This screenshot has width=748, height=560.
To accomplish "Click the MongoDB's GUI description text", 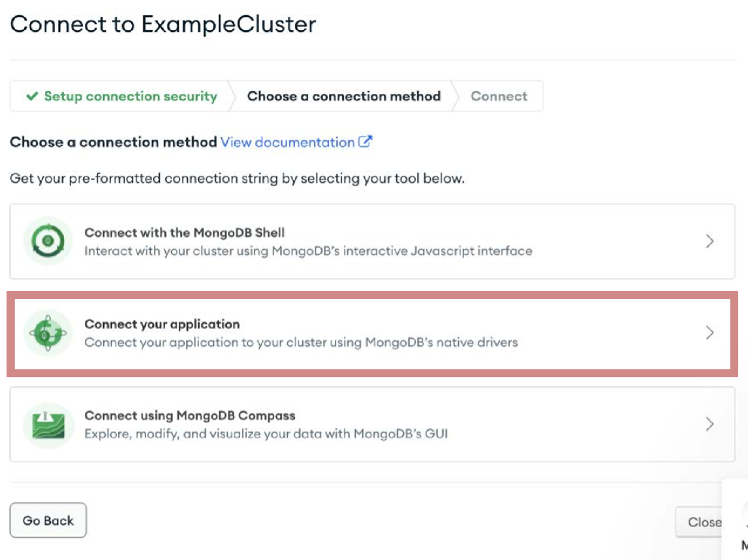I will coord(266,434).
